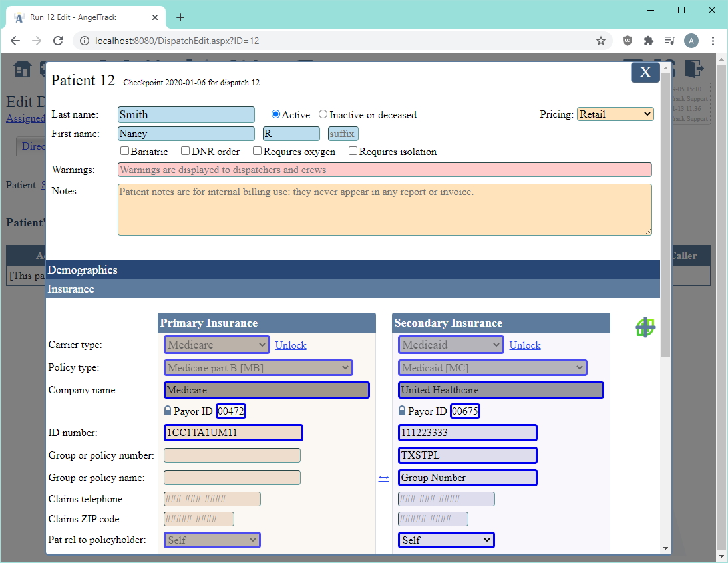Open the uBlock Origin extension icon

tap(626, 41)
